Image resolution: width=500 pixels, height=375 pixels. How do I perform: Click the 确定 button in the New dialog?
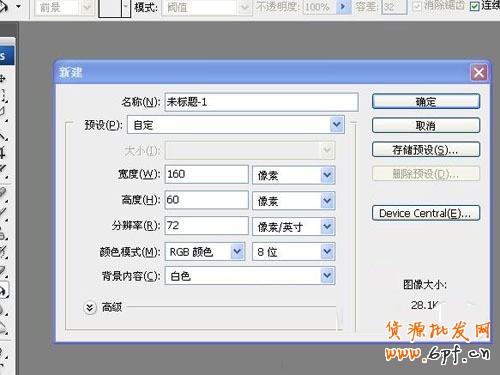(x=426, y=101)
